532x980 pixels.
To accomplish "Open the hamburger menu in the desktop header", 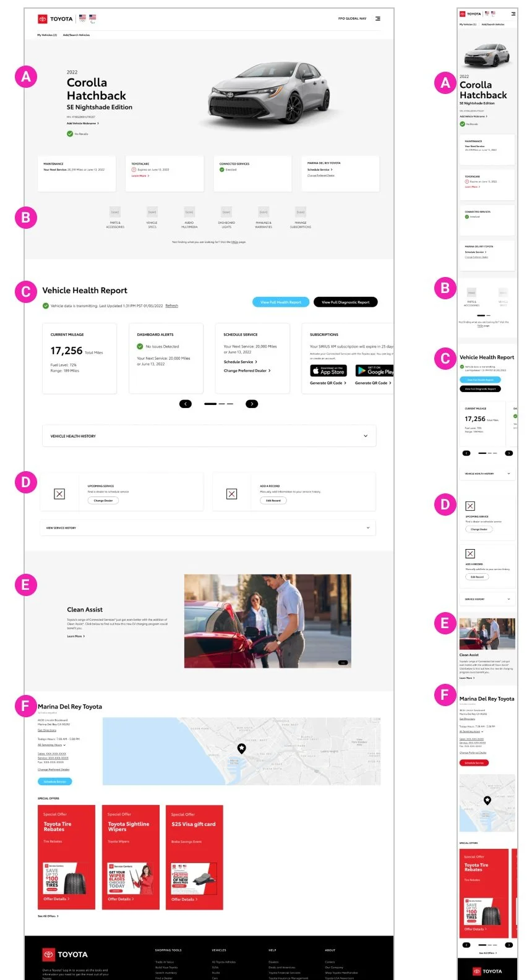I will pyautogui.click(x=378, y=19).
